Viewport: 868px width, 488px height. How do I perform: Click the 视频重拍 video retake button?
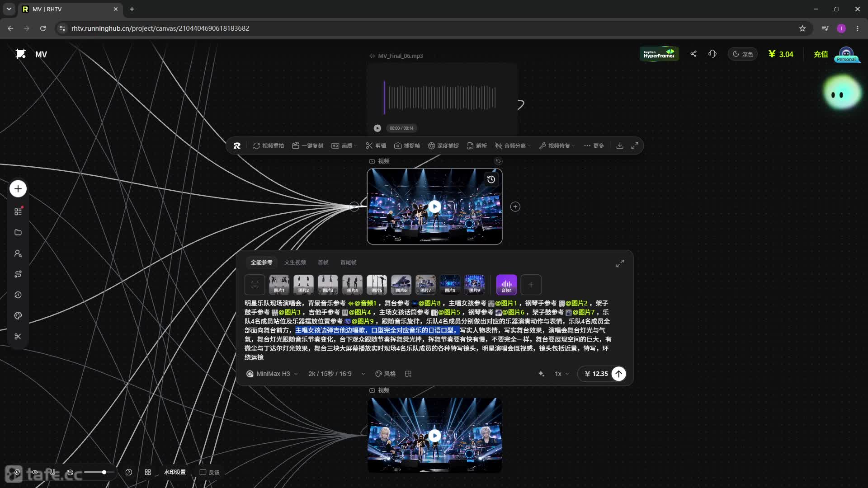point(269,145)
